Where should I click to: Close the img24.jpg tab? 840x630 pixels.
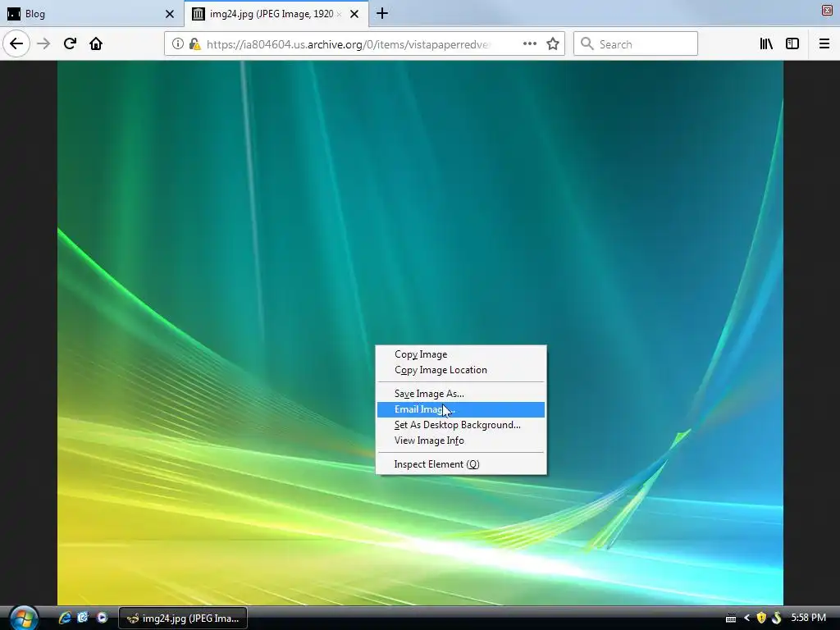pyautogui.click(x=354, y=14)
